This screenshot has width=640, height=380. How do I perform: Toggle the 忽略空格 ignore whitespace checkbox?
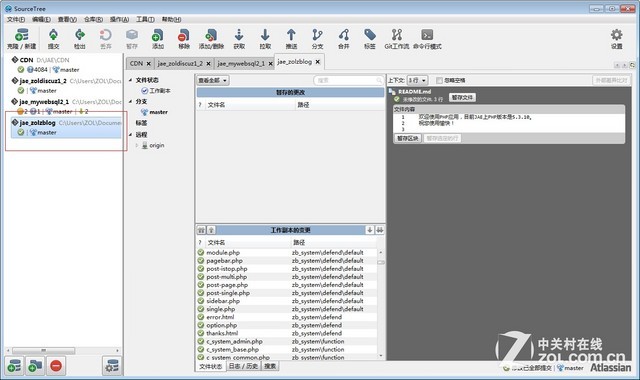(x=439, y=80)
